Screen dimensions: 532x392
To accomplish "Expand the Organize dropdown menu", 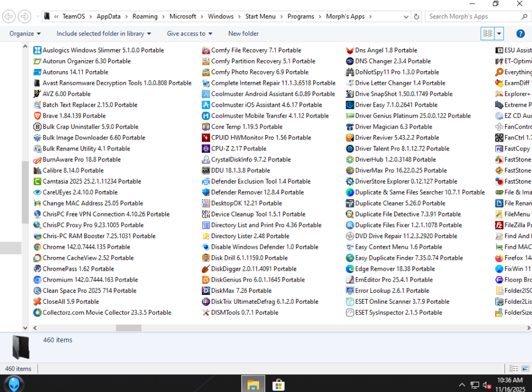I will point(25,34).
